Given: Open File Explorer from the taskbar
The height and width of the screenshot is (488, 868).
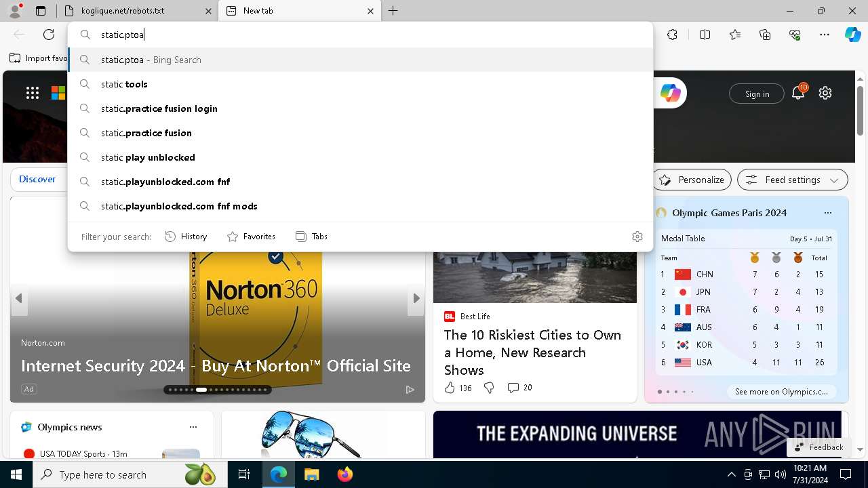Looking at the screenshot, I should pos(311,474).
